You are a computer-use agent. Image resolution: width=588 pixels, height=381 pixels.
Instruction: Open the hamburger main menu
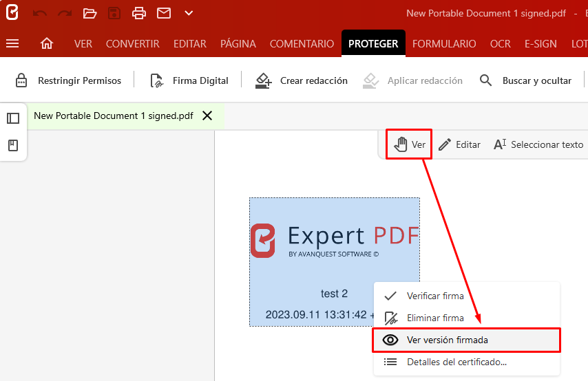click(12, 44)
